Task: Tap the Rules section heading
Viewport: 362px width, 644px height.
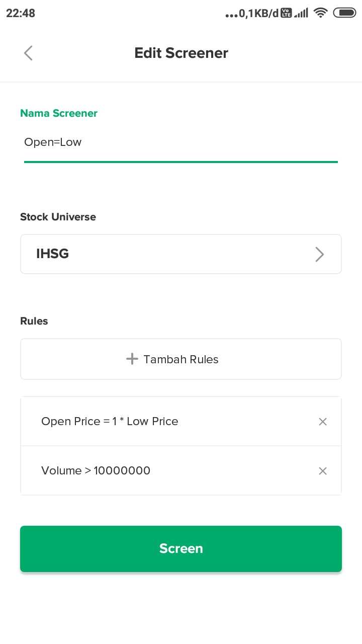Action: coord(34,321)
